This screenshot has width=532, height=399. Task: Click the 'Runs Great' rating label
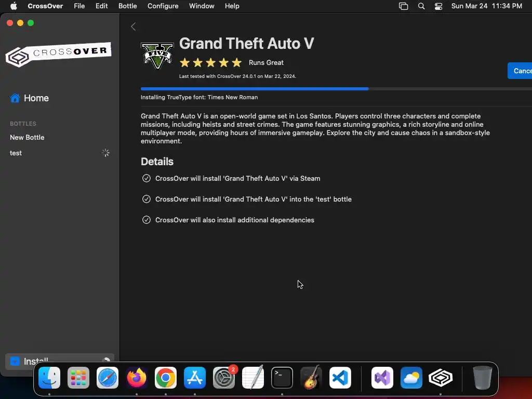[x=266, y=63]
